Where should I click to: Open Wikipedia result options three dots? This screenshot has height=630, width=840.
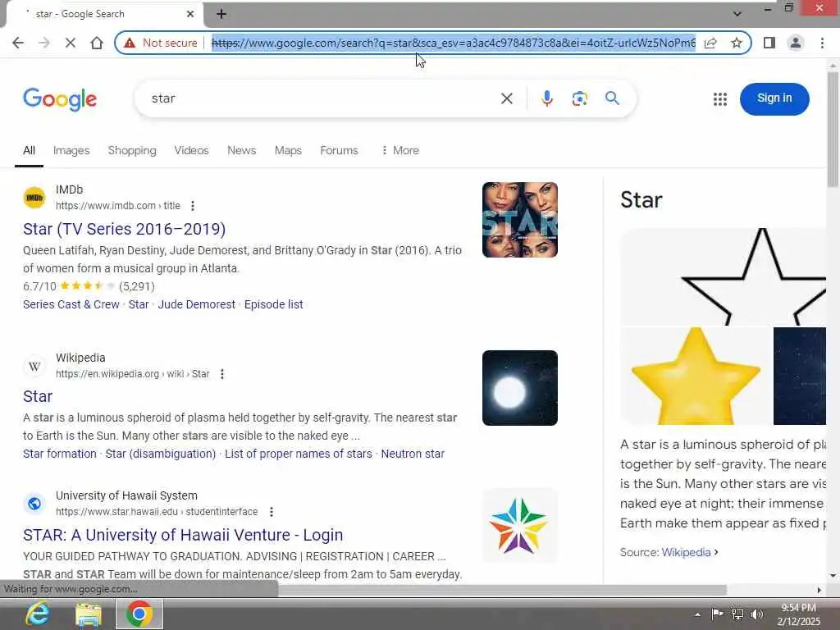click(x=222, y=374)
